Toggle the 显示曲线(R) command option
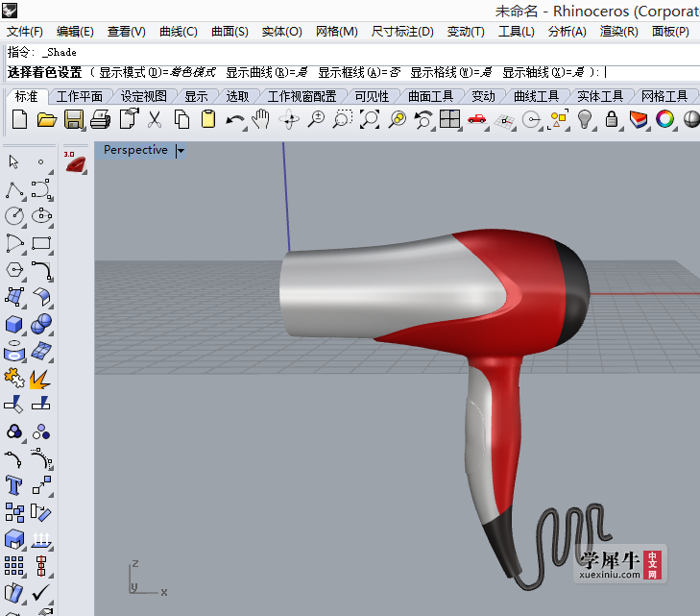The image size is (700, 616). 267,72
